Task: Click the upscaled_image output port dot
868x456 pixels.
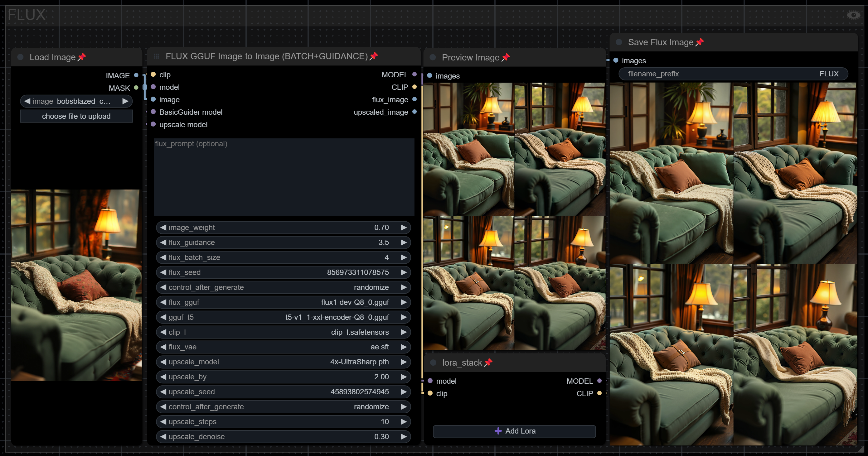Action: click(x=415, y=112)
